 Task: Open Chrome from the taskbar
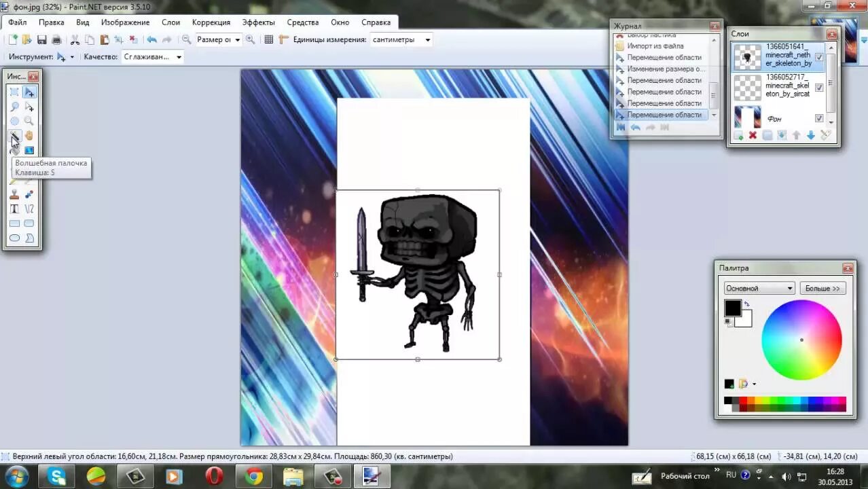254,477
